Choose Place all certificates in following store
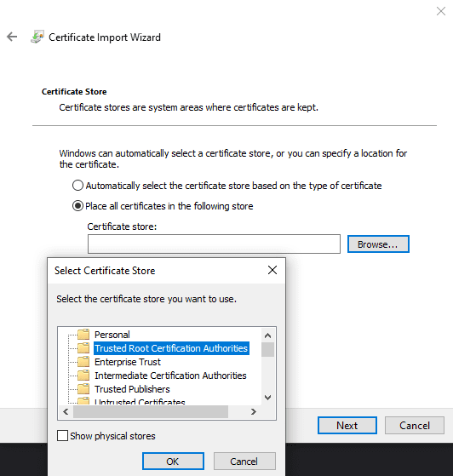Image resolution: width=453 pixels, height=476 pixels. pyautogui.click(x=77, y=206)
